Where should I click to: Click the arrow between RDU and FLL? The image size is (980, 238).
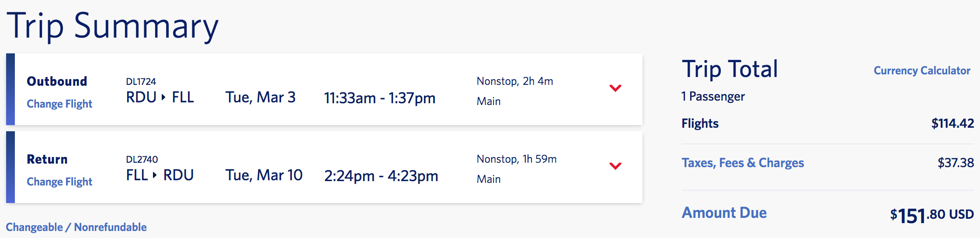tap(163, 97)
